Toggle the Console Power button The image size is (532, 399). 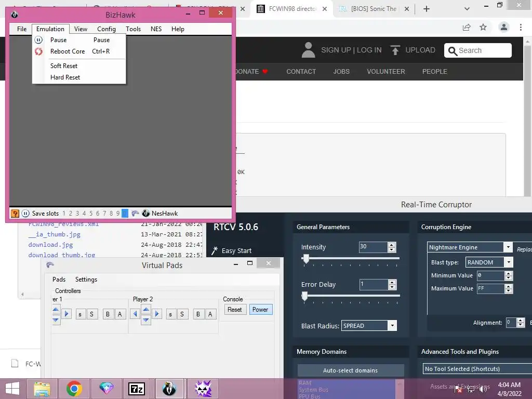(261, 310)
